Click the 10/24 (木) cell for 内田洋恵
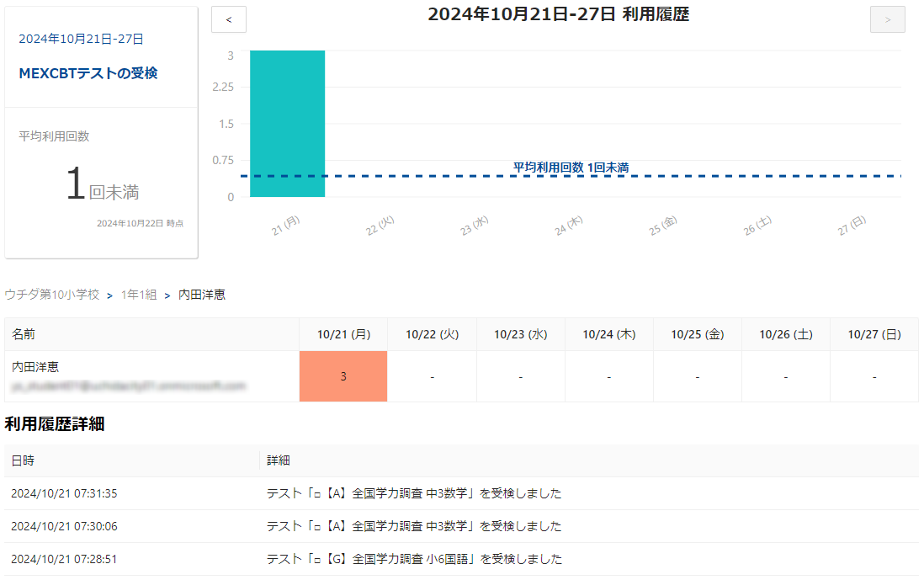Viewport: 924px width, 580px height. 608,376
